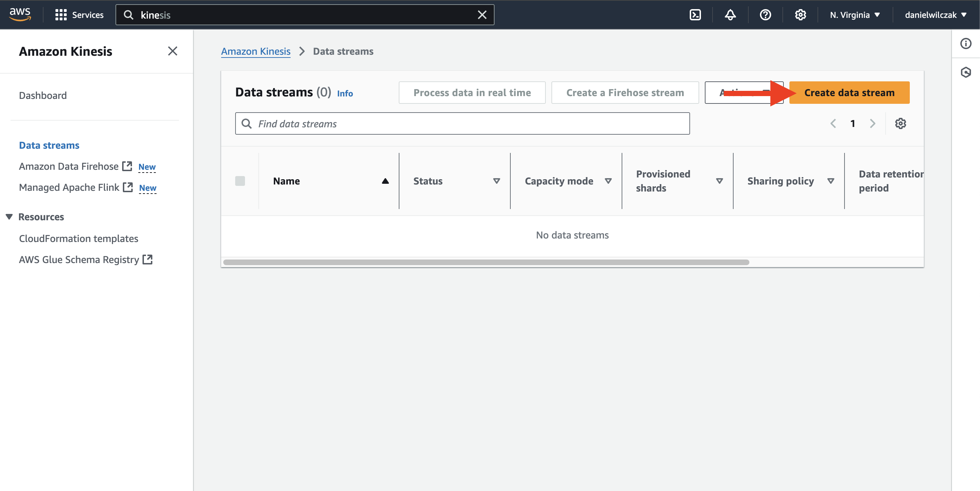Focus the Find data streams search field
This screenshot has height=491, width=980.
tap(462, 123)
